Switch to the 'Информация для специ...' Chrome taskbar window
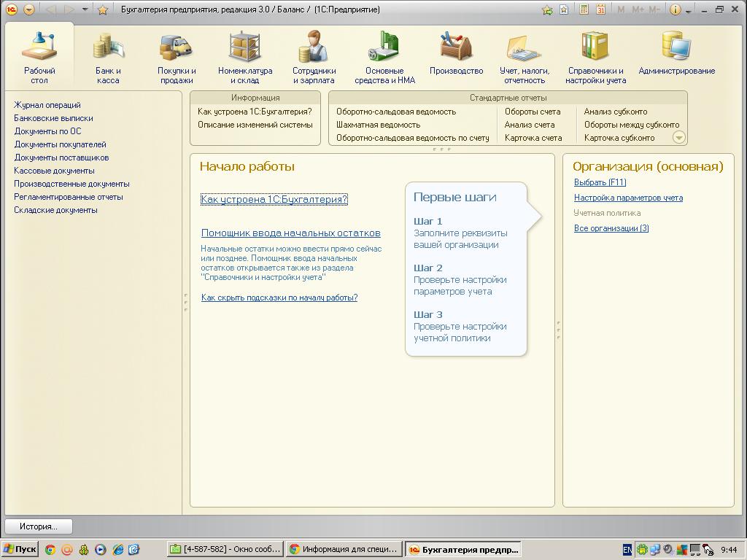Screen dimensions: 747x560 click(344, 549)
